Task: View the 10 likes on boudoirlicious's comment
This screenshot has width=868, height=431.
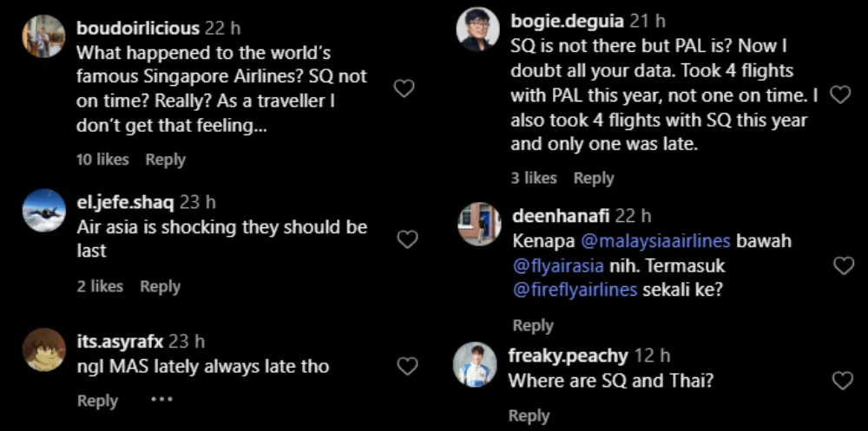Action: click(102, 160)
